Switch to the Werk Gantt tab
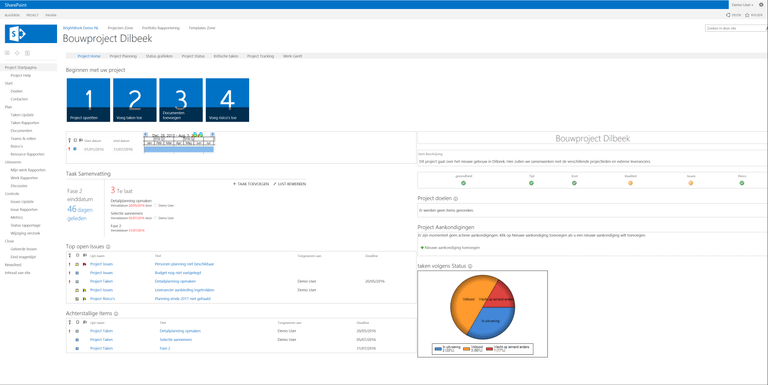768x385 pixels. pos(292,56)
